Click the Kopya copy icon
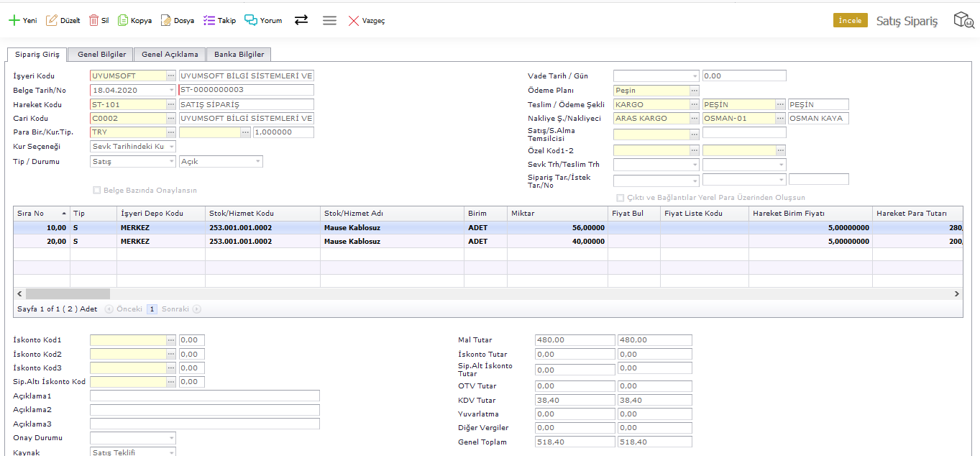The image size is (980, 456). (123, 20)
